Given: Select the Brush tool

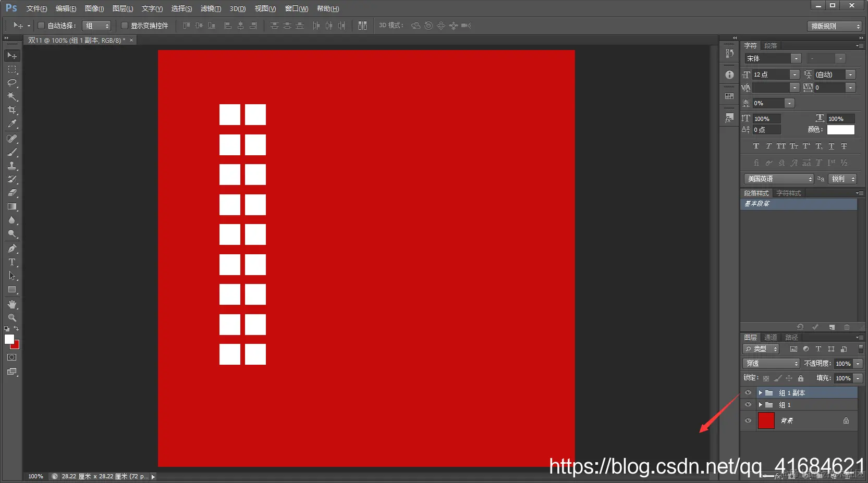Looking at the screenshot, I should (x=12, y=152).
